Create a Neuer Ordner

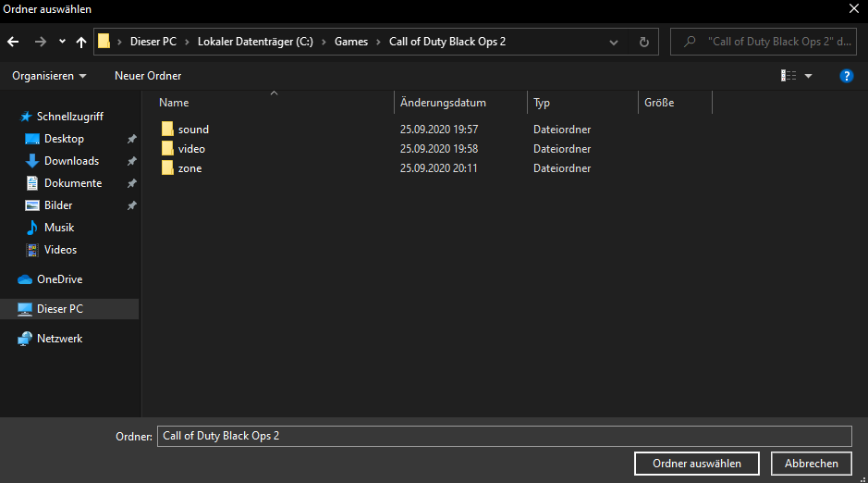pos(148,76)
